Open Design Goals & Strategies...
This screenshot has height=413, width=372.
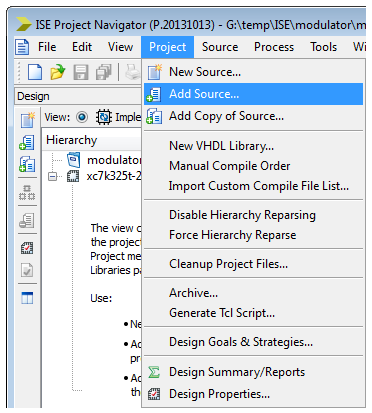[253, 342]
